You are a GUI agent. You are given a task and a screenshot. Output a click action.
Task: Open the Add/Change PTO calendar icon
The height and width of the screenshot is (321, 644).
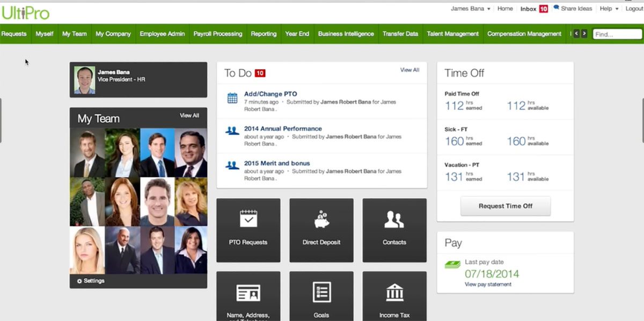click(x=231, y=98)
